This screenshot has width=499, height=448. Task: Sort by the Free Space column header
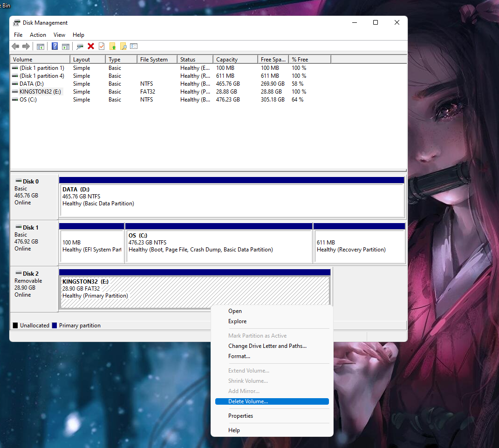tap(273, 60)
